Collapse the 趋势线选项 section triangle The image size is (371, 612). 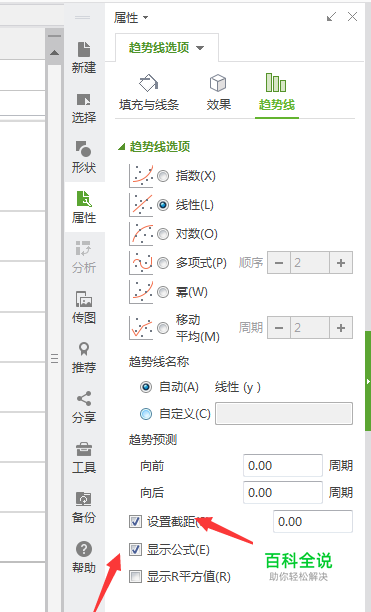pyautogui.click(x=122, y=147)
